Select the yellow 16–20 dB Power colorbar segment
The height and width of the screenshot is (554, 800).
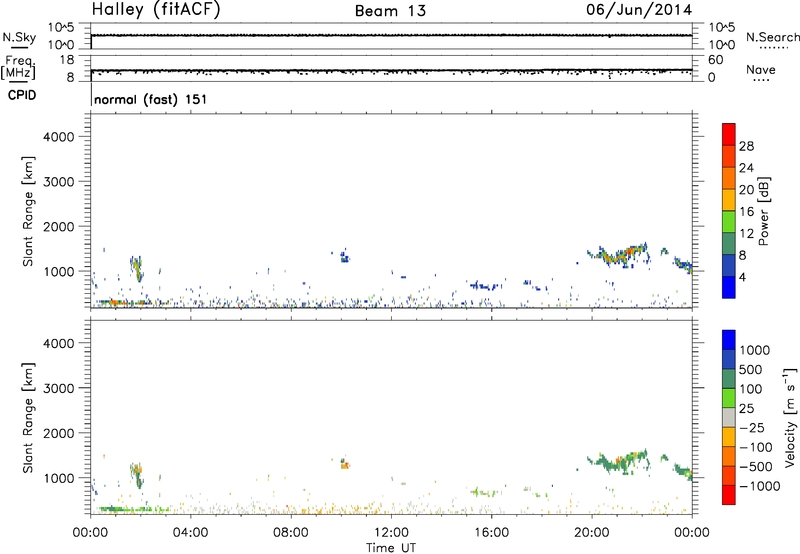point(729,199)
